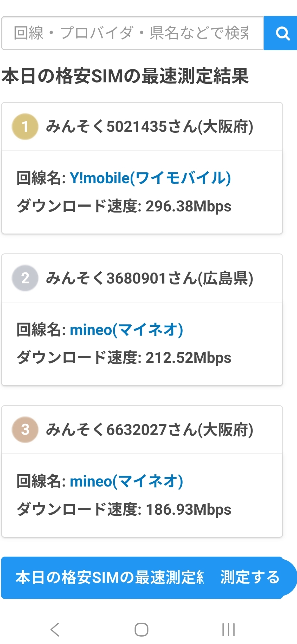Viewport: 297px width, 644px height.
Task: Tap the Android home navigation icon
Action: pyautogui.click(x=141, y=630)
